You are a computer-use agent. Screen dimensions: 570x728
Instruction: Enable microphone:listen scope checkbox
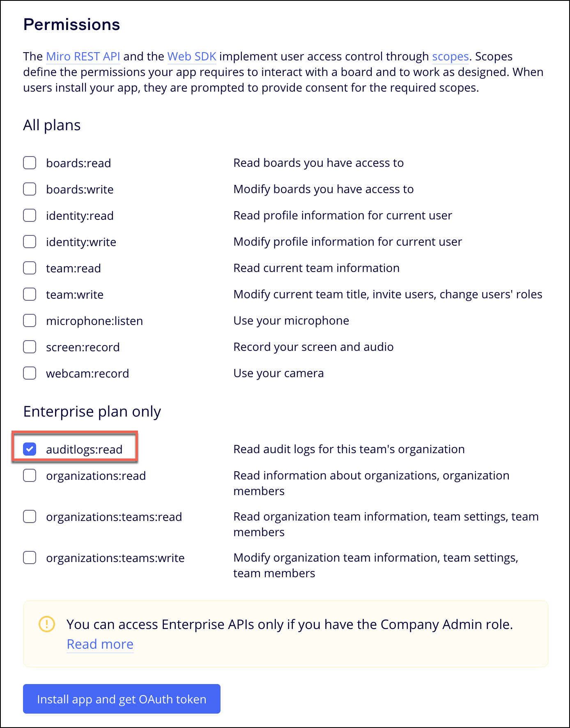[x=30, y=321]
